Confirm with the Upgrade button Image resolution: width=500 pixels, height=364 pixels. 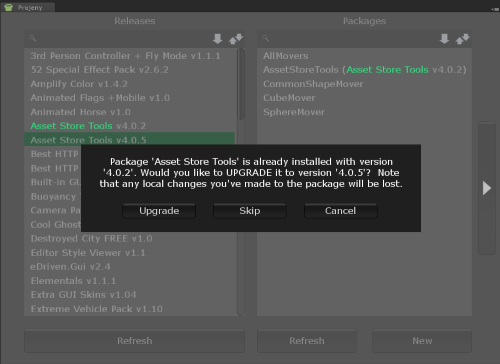tap(159, 211)
